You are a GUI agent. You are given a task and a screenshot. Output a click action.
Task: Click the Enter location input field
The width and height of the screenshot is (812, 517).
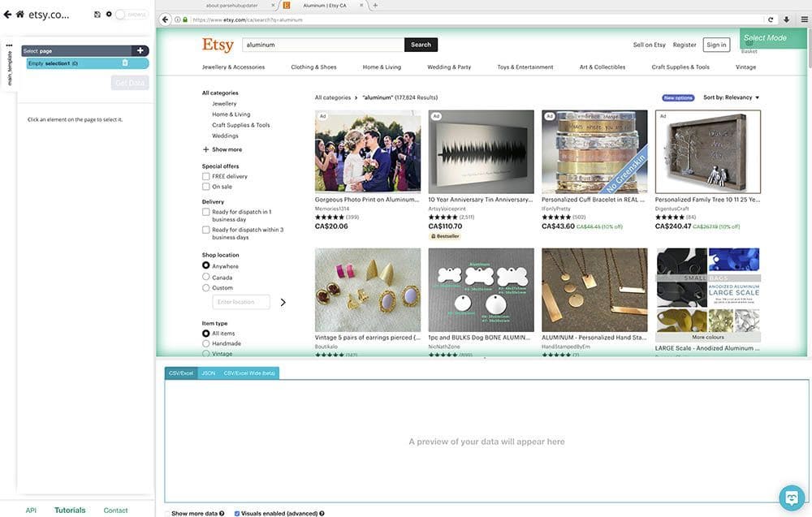240,301
